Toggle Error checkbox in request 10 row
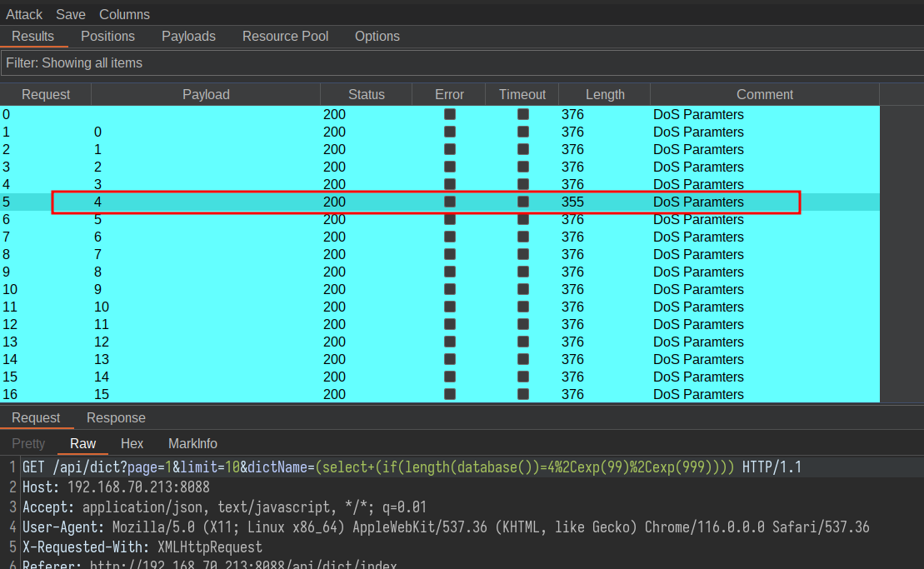The height and width of the screenshot is (569, 924). [450, 289]
